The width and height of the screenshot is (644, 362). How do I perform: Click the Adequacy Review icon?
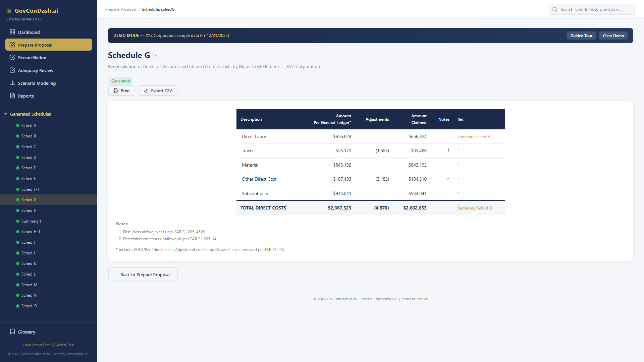point(12,70)
